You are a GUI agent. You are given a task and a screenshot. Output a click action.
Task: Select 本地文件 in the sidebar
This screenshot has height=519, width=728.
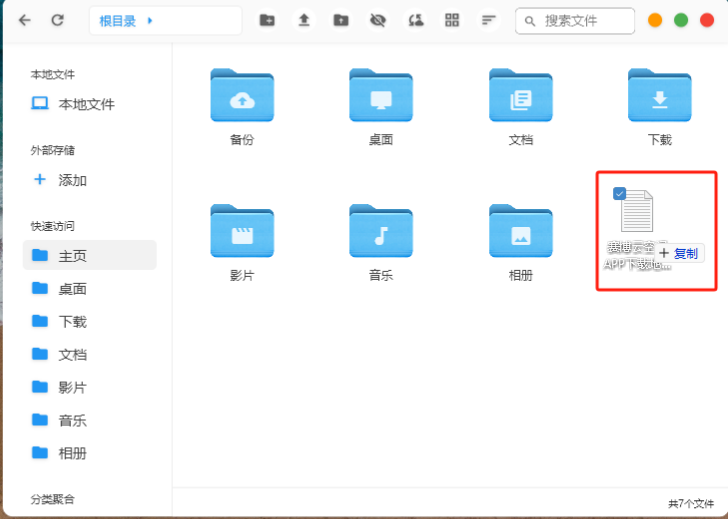tap(86, 104)
